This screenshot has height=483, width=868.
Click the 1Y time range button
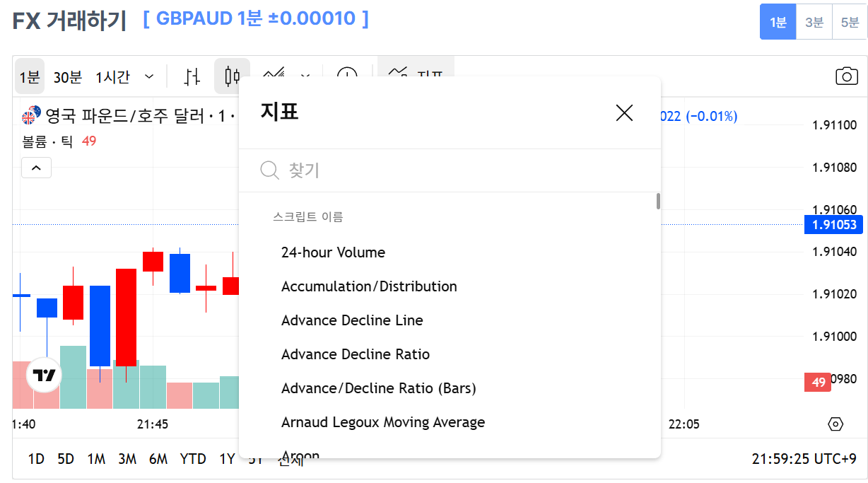point(226,459)
